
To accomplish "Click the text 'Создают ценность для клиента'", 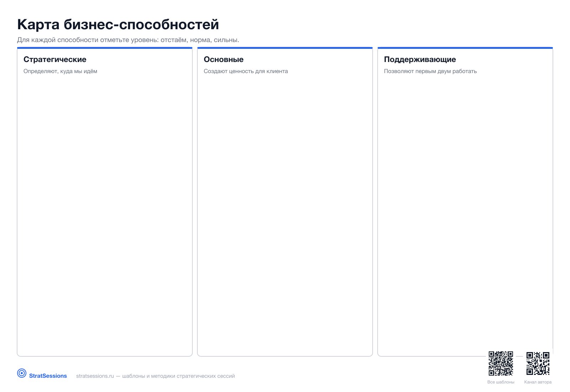I will 246,71.
